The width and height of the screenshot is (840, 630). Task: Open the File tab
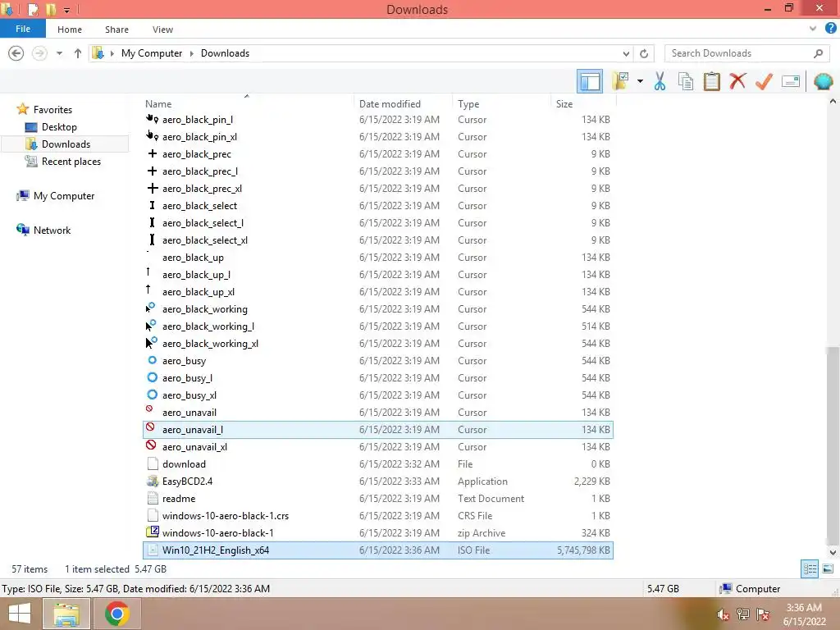(x=22, y=29)
